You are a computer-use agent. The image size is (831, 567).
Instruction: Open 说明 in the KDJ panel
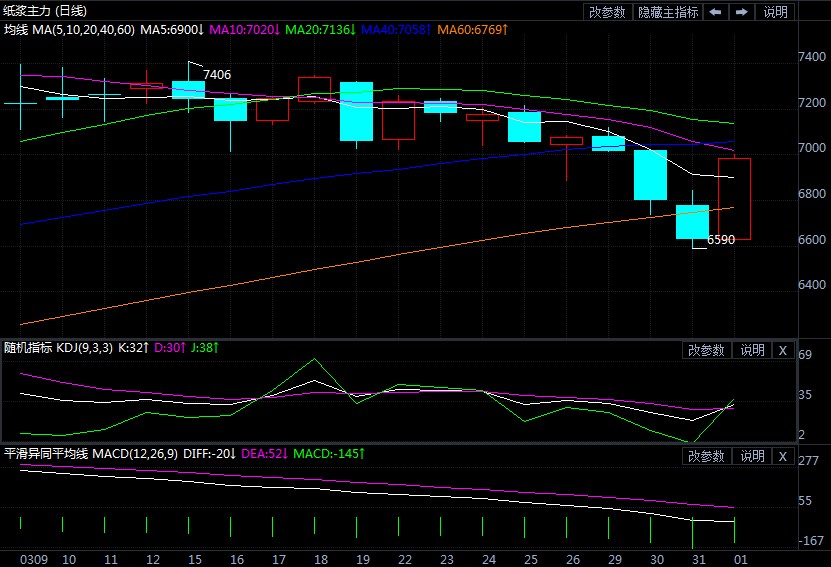point(752,350)
